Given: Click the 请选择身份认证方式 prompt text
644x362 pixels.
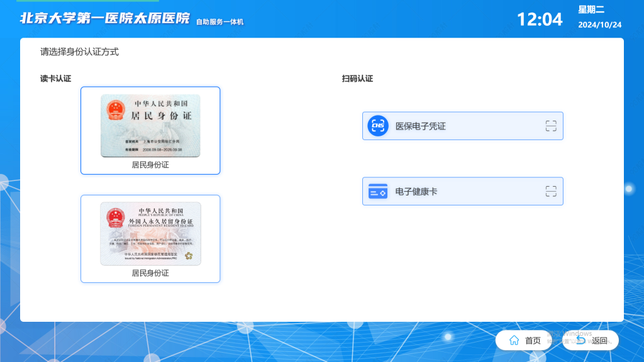Looking at the screenshot, I should pos(79,52).
